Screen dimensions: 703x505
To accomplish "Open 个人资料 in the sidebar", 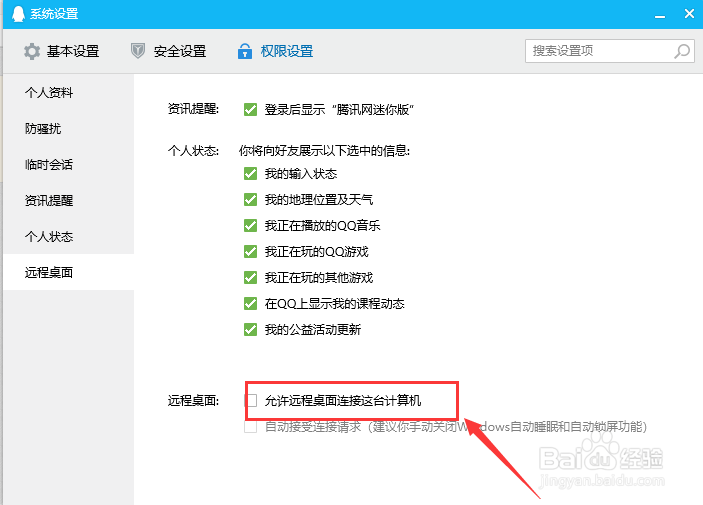I will coord(69,92).
